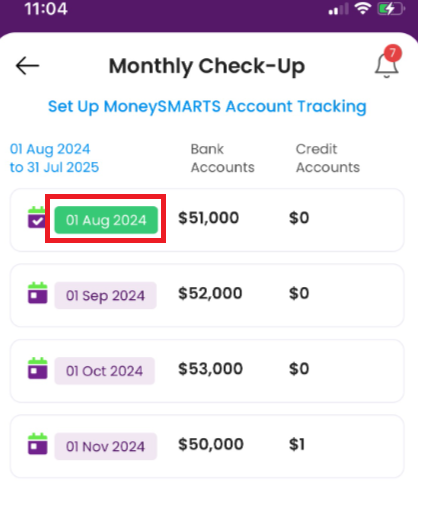The height and width of the screenshot is (508, 422).
Task: Change the date range 01 Aug 2024 to 31 Jul 2025
Action: (x=54, y=158)
